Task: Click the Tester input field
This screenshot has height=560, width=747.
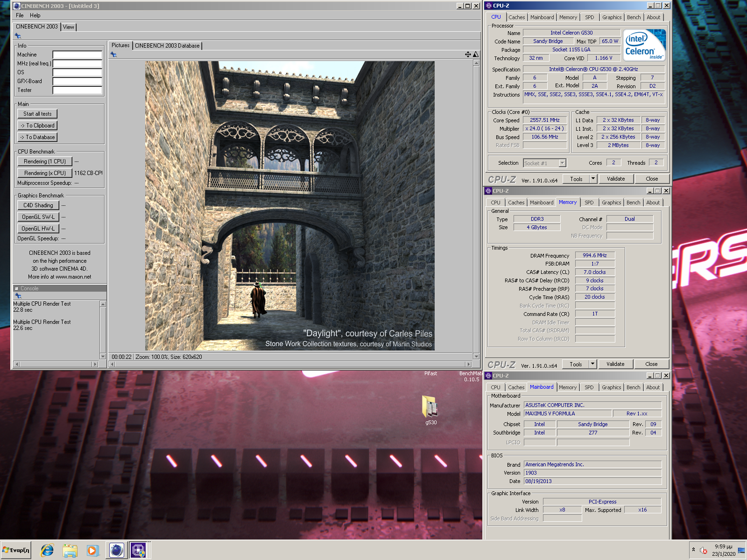Action: click(x=77, y=90)
